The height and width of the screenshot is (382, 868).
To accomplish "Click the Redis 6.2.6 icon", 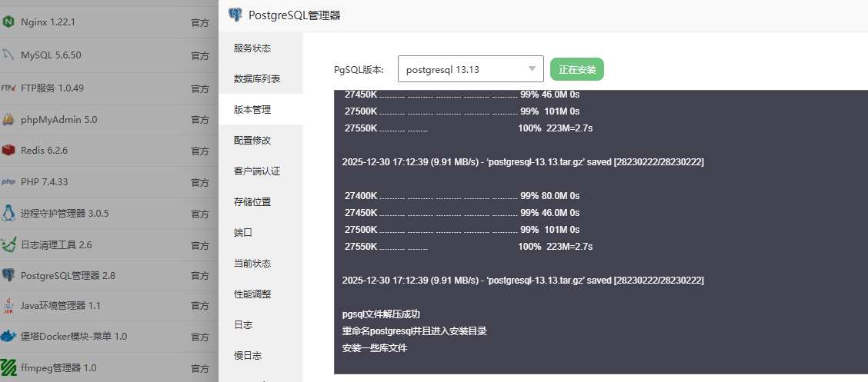I will 8,151.
